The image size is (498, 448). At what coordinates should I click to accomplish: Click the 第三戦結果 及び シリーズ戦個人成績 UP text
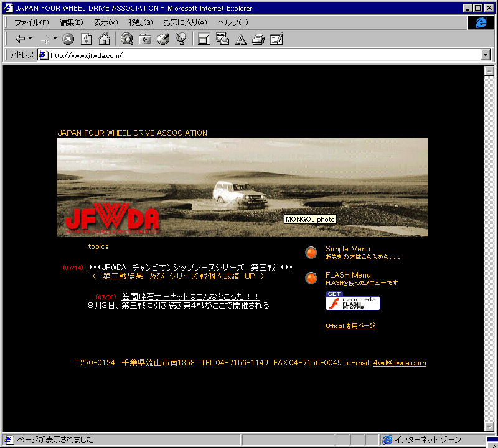[x=179, y=276]
